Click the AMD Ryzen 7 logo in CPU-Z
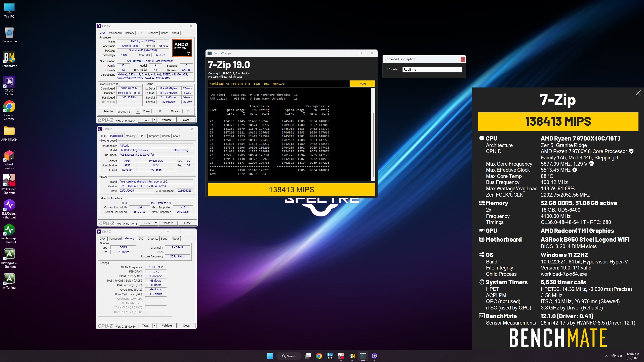This screenshot has width=644, height=362. click(182, 48)
